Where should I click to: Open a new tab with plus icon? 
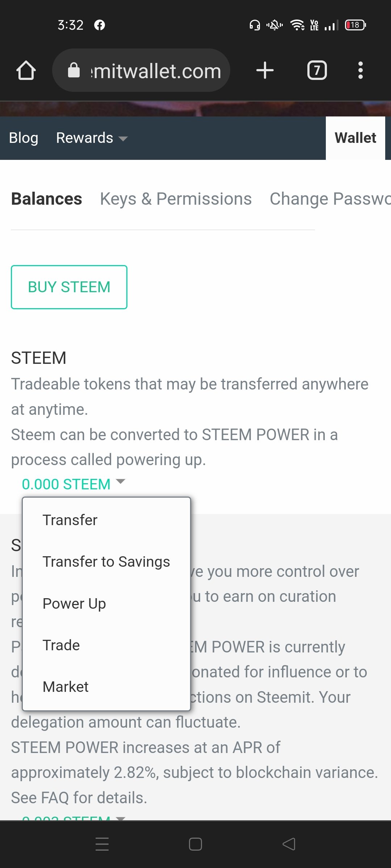point(265,70)
